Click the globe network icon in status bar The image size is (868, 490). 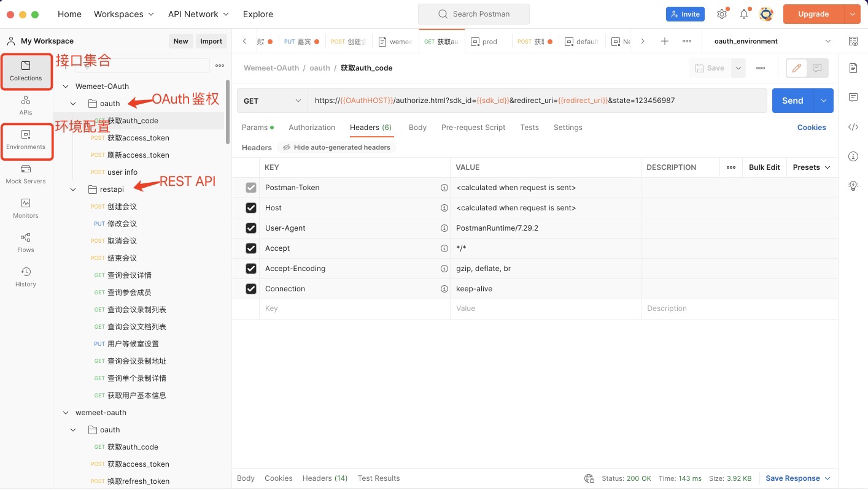[589, 478]
